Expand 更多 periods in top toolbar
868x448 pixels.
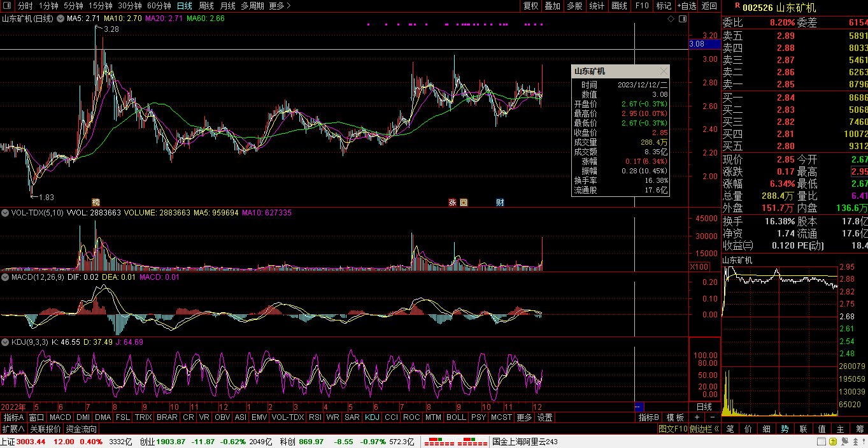click(x=280, y=6)
